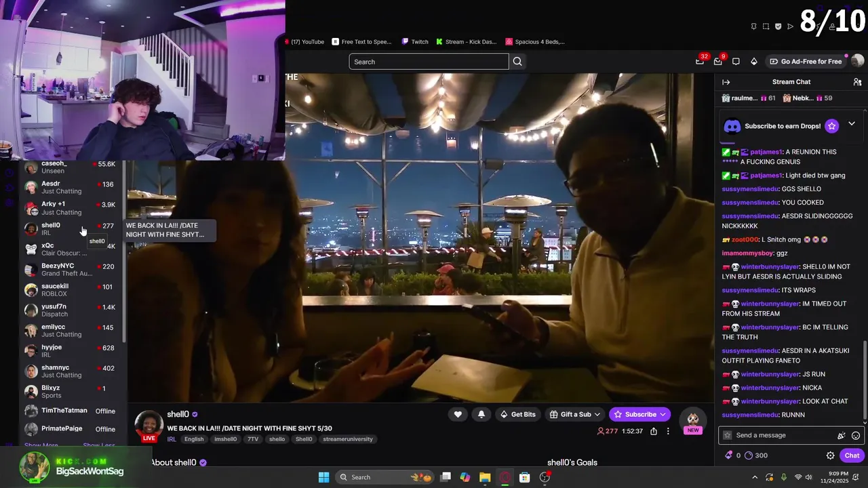This screenshot has width=868, height=488.
Task: Open the Free Text to Speech bookmark
Action: click(362, 41)
